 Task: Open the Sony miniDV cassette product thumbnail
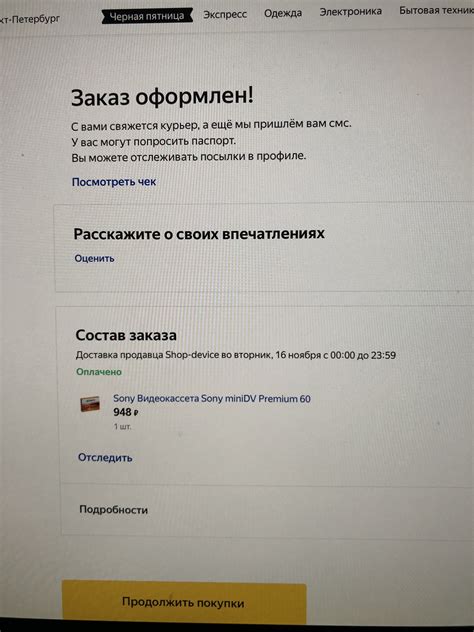[x=90, y=404]
